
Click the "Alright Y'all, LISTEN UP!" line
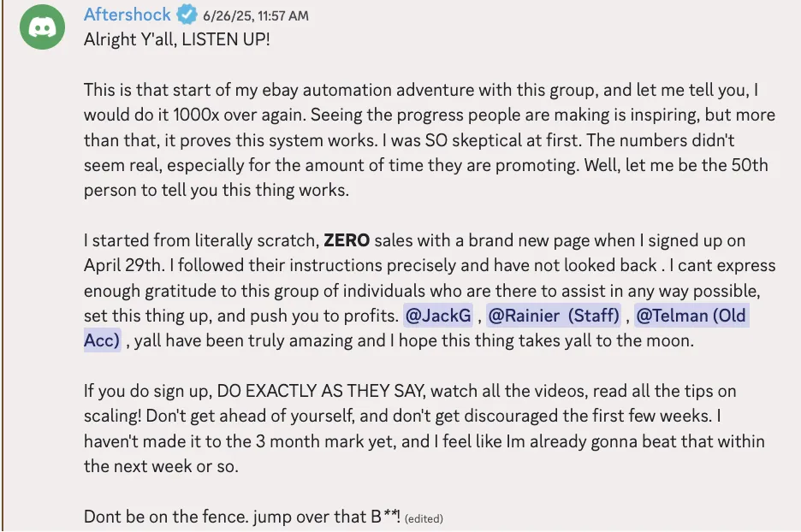pos(177,40)
